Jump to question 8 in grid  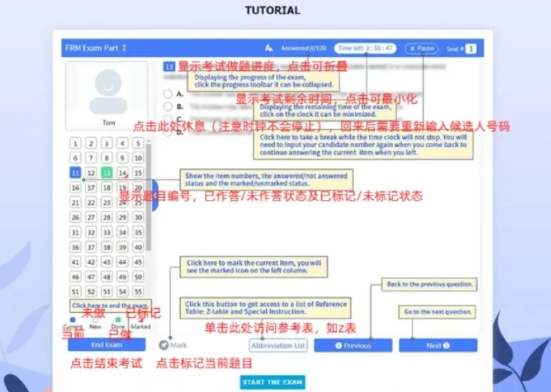106,158
